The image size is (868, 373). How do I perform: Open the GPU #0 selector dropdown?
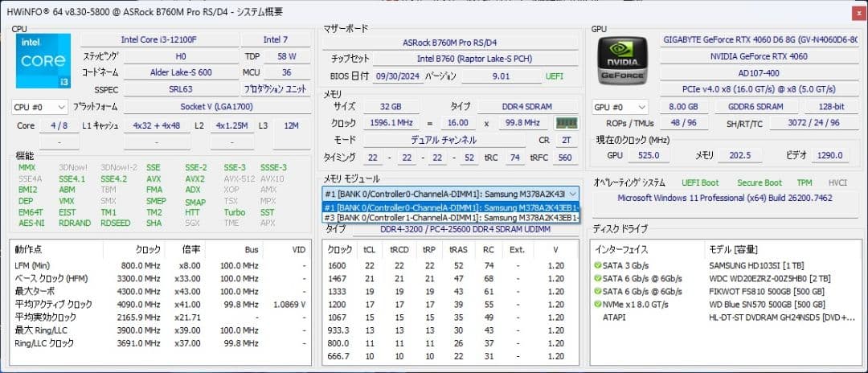620,107
